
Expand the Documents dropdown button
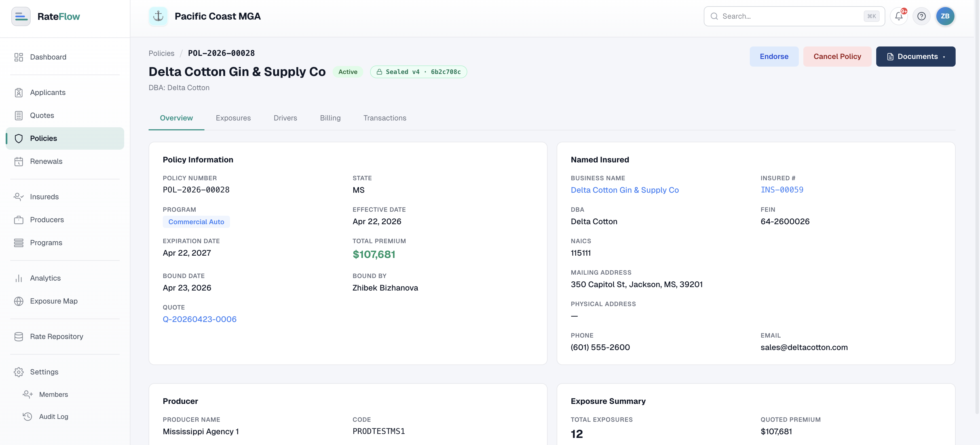(x=915, y=57)
